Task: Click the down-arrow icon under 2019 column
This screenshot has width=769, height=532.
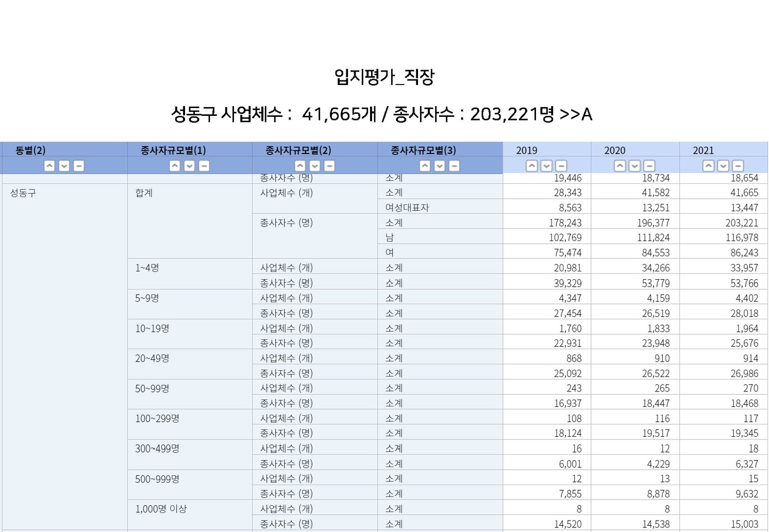Action: point(546,166)
